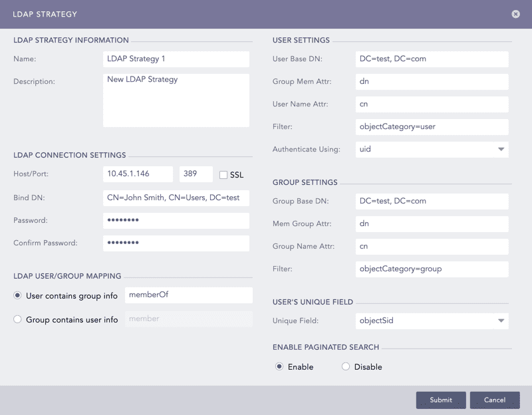This screenshot has width=532, height=415.
Task: Edit the memberOf mapping attribute field
Action: click(x=190, y=295)
